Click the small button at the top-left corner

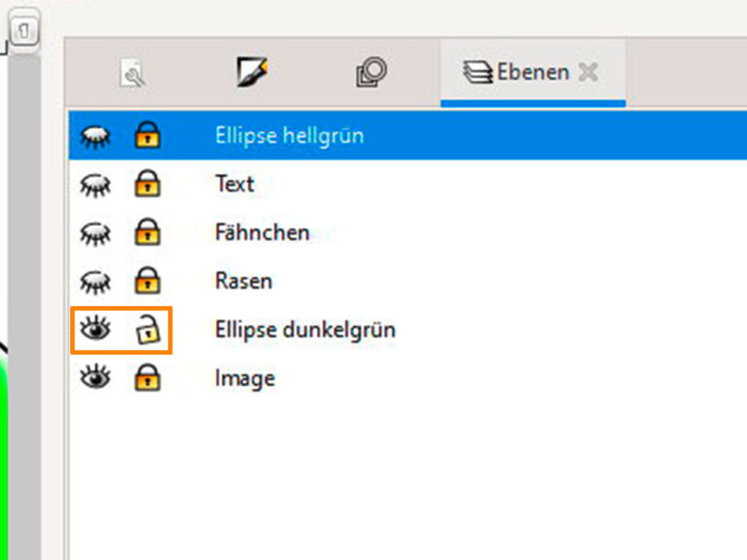tap(25, 32)
